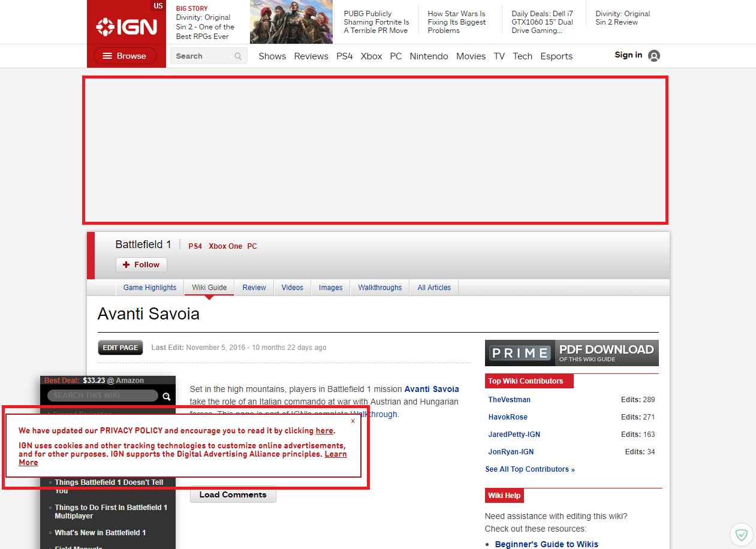756x549 pixels.
Task: Open HavokRose contributor profile
Action: coord(508,417)
